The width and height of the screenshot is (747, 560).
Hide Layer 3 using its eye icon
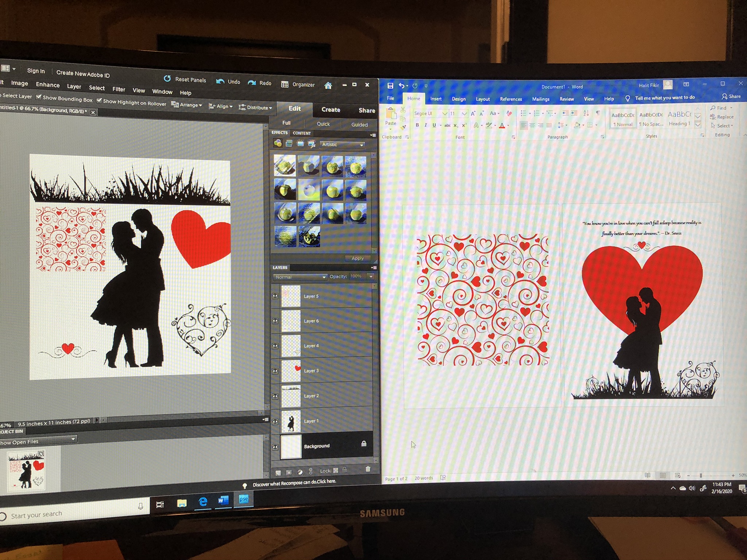coord(275,371)
